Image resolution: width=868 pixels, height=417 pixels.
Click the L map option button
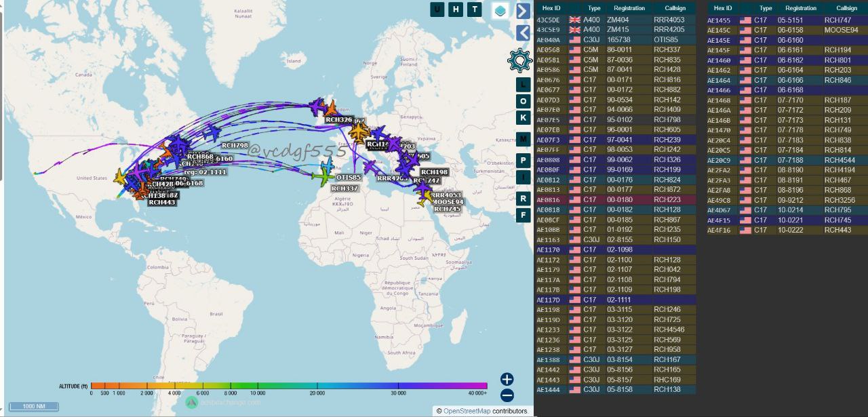[523, 85]
